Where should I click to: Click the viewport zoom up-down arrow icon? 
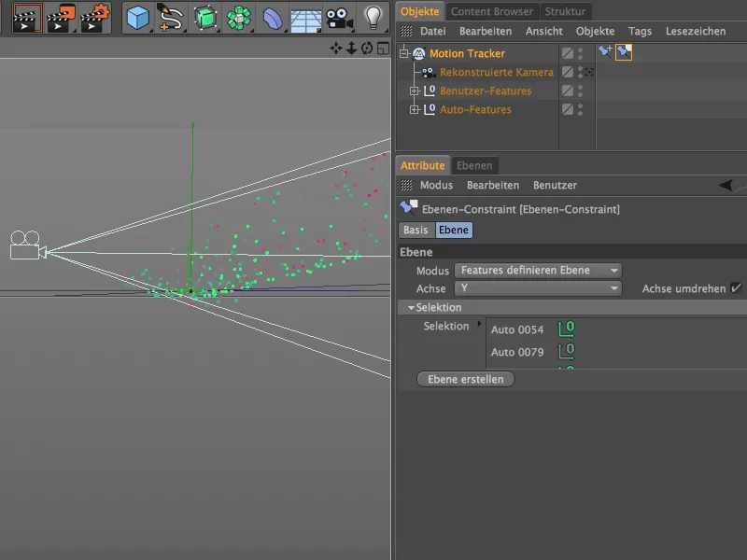(352, 49)
